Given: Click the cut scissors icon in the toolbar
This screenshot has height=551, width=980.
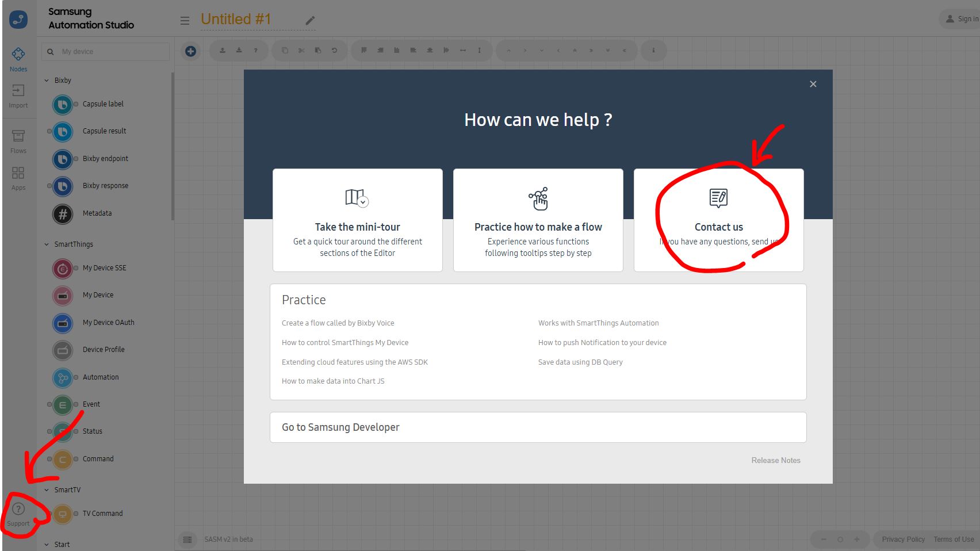Looking at the screenshot, I should [301, 51].
